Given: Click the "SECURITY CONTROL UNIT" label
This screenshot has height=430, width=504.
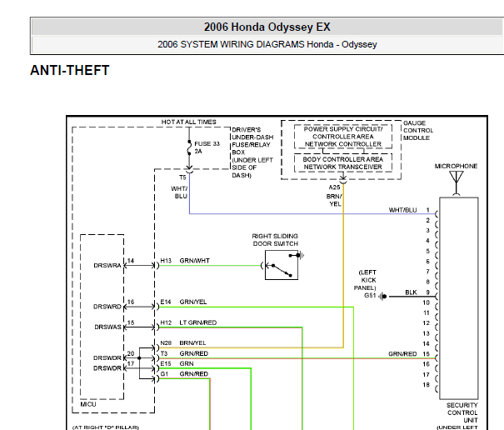Looking at the screenshot, I should click(x=462, y=412).
